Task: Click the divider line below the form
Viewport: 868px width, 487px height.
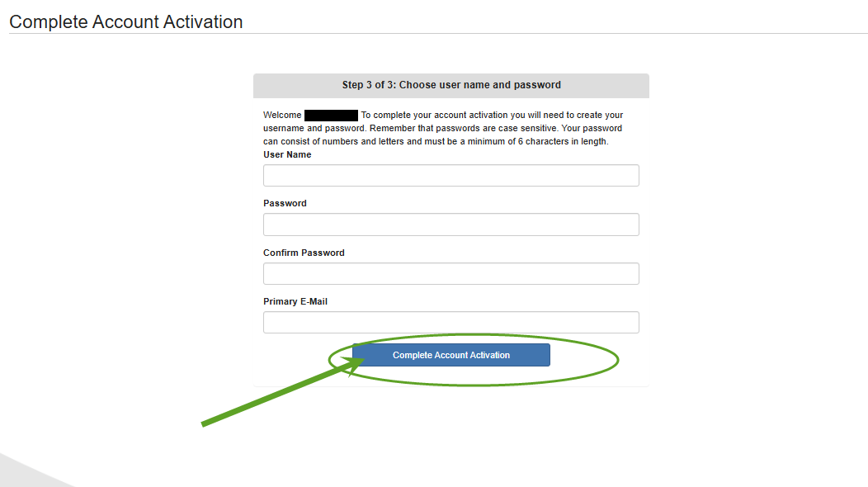Action: [x=451, y=386]
